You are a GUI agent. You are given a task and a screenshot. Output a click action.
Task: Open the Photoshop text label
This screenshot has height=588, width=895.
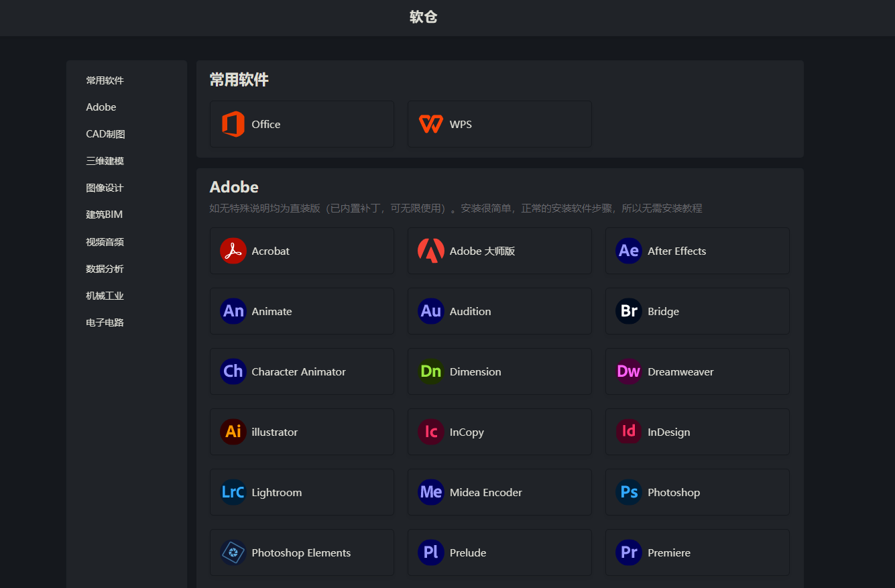674,492
